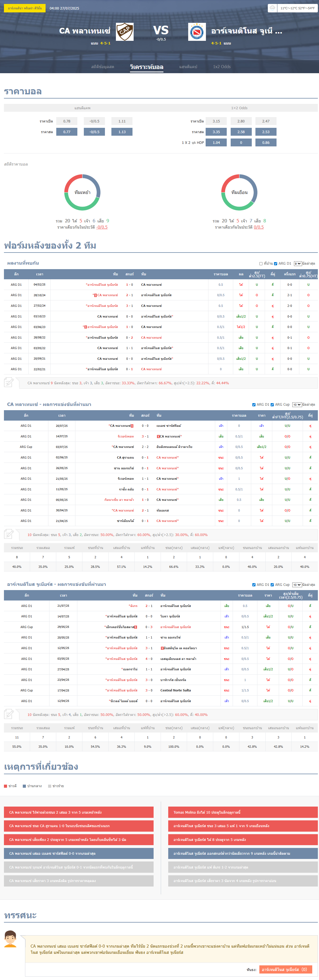
Task: Click the note icon beside the 9-match head-to-head summary
Action: 9,382
